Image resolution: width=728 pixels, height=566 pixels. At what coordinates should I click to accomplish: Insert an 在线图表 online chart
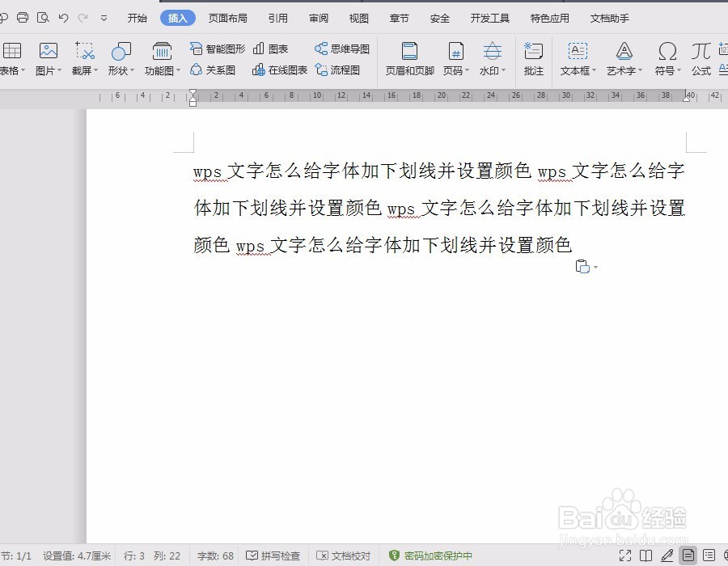(280, 70)
